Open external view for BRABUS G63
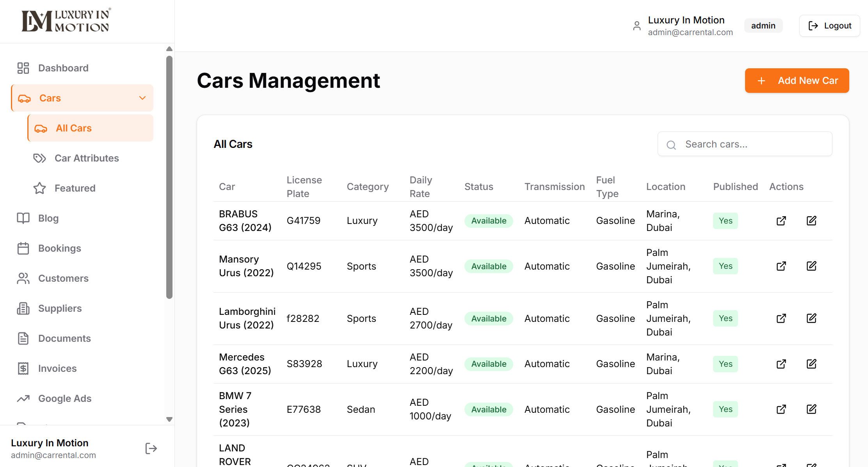 [x=781, y=221]
